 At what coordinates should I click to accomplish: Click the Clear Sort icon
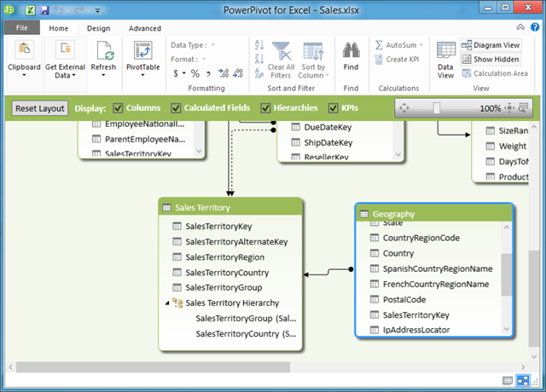(x=259, y=73)
